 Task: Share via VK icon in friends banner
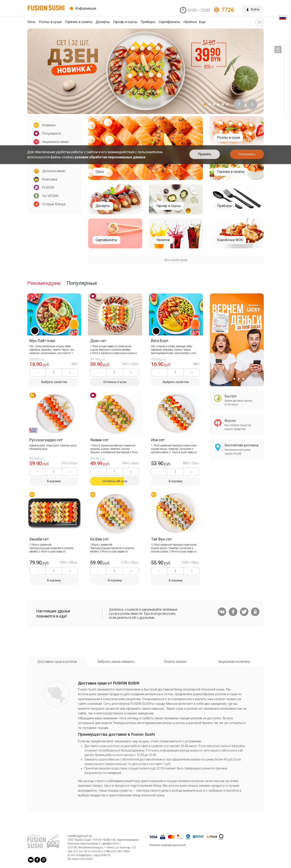tap(222, 612)
